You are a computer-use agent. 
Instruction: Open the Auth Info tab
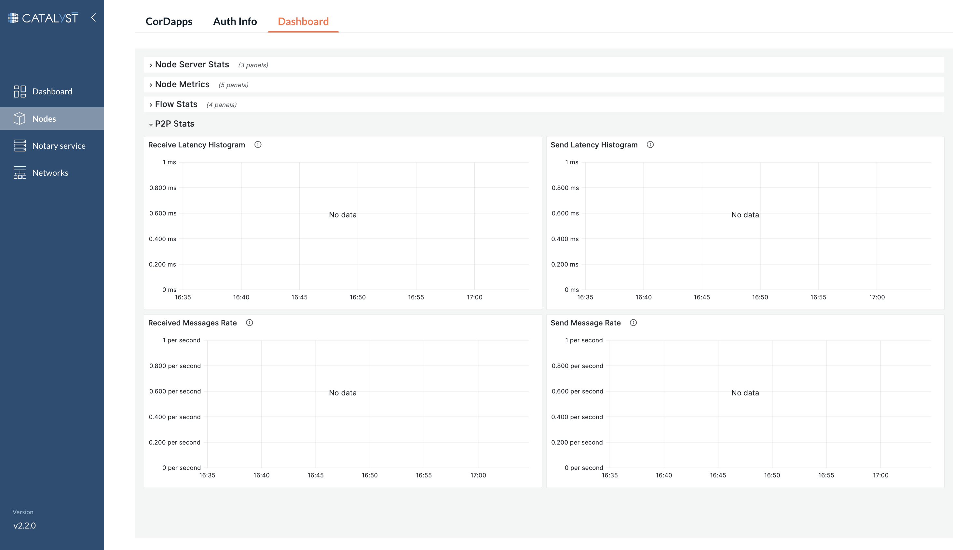[x=235, y=21]
